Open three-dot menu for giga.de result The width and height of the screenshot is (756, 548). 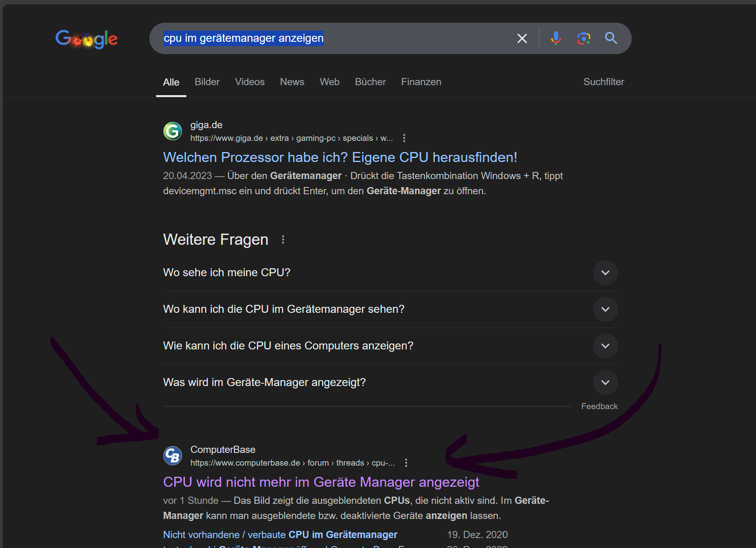[404, 138]
